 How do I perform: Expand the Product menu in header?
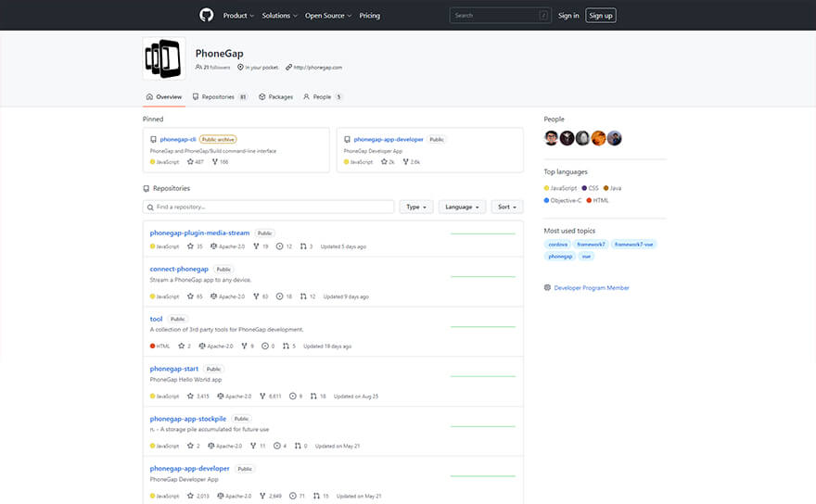pos(238,16)
